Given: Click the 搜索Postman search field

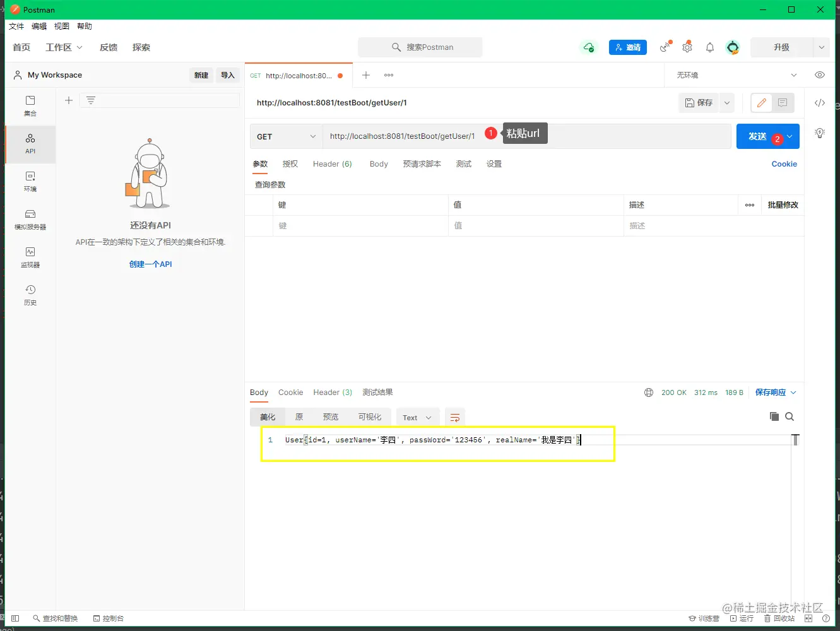Looking at the screenshot, I should (x=420, y=47).
